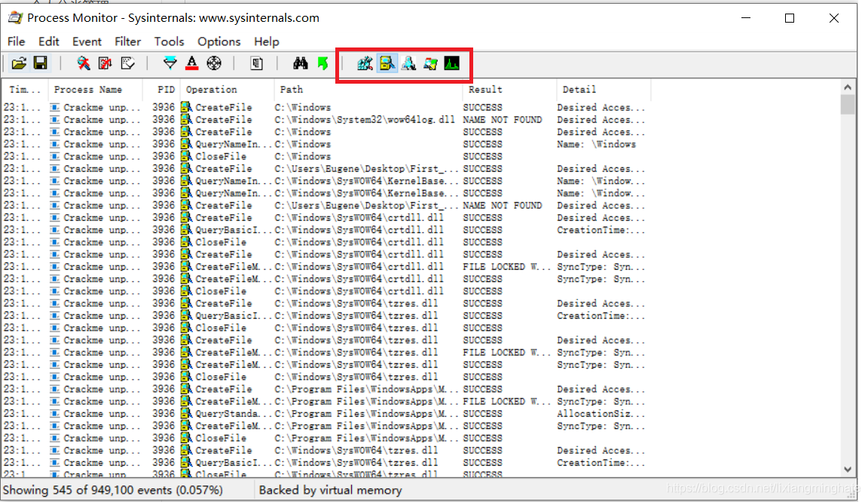Sort by the Time column header
The height and width of the screenshot is (502, 868).
tap(25, 89)
